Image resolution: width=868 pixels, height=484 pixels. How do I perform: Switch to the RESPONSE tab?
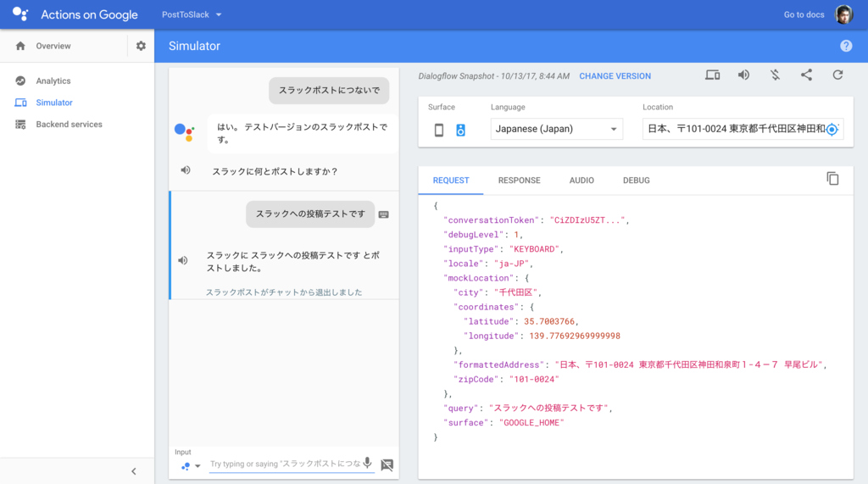(520, 181)
